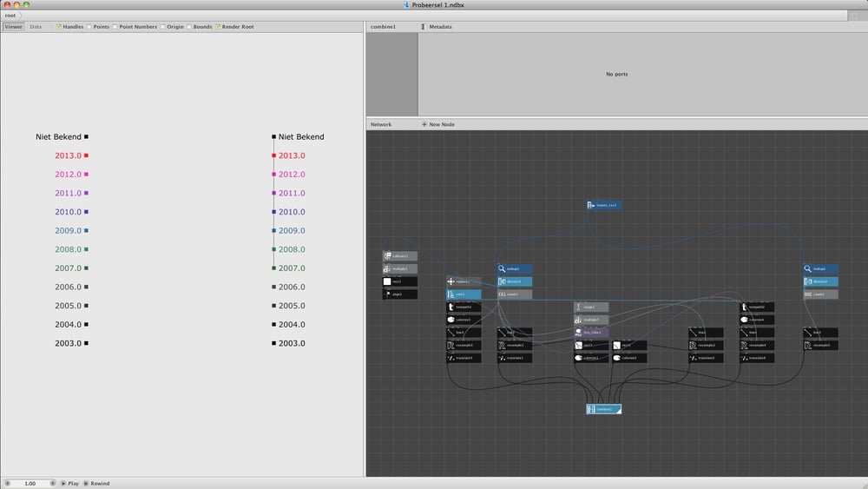Click the root breadcrumb

tap(10, 16)
